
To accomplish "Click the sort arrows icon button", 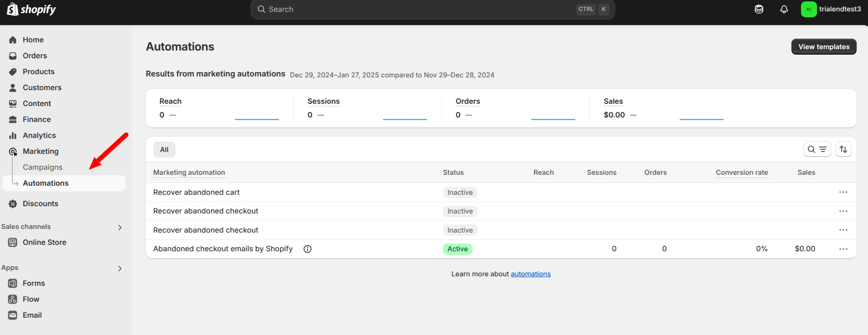I will pyautogui.click(x=843, y=149).
